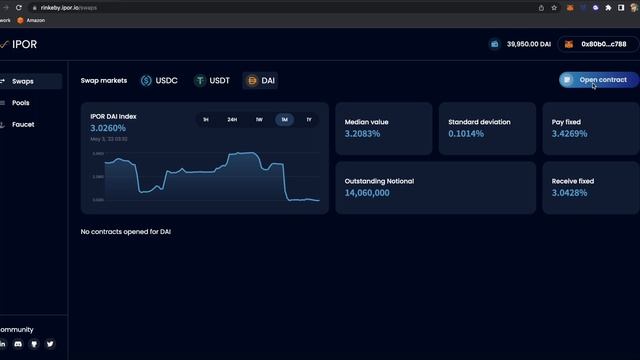Screen dimensions: 640x360
Task: Click the Median value 3.2083% figure
Action: (362, 134)
